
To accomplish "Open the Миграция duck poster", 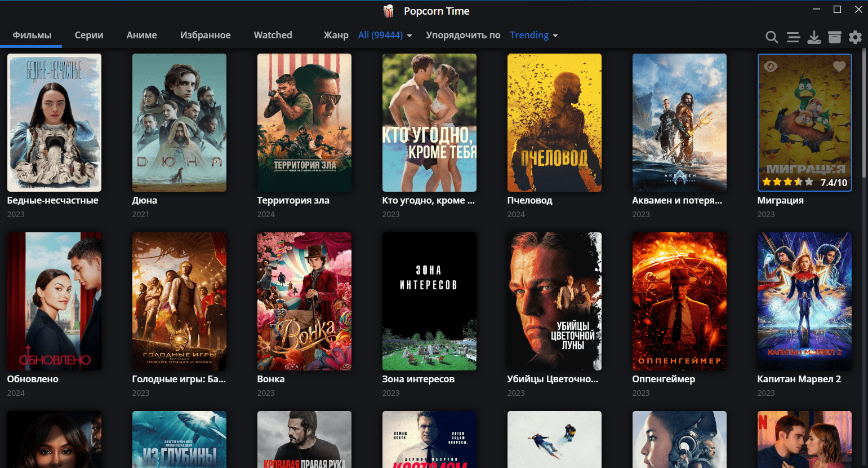I will coord(804,122).
